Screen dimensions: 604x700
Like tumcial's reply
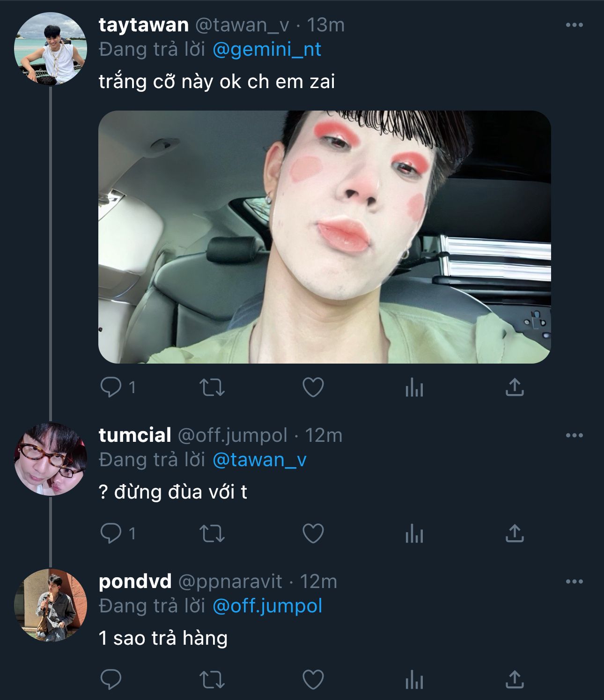point(313,534)
